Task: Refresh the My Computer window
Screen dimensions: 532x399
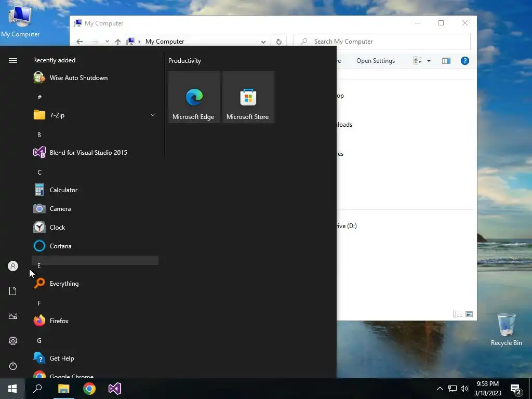Action: (279, 42)
